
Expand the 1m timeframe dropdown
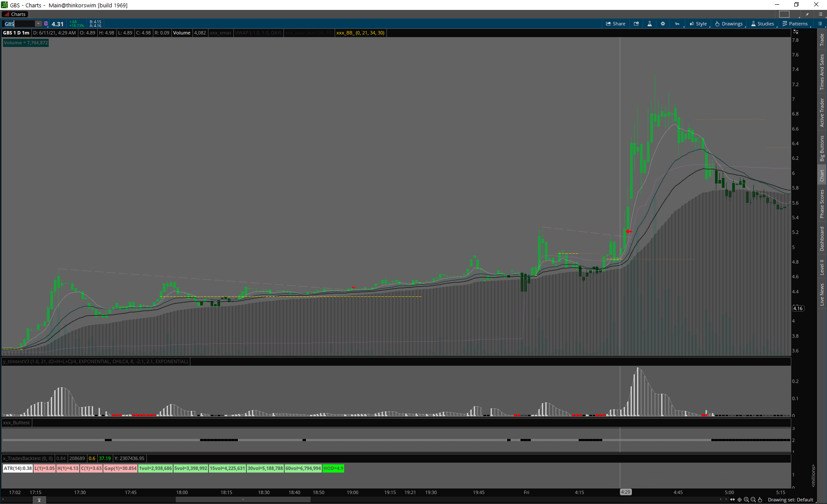coord(677,24)
